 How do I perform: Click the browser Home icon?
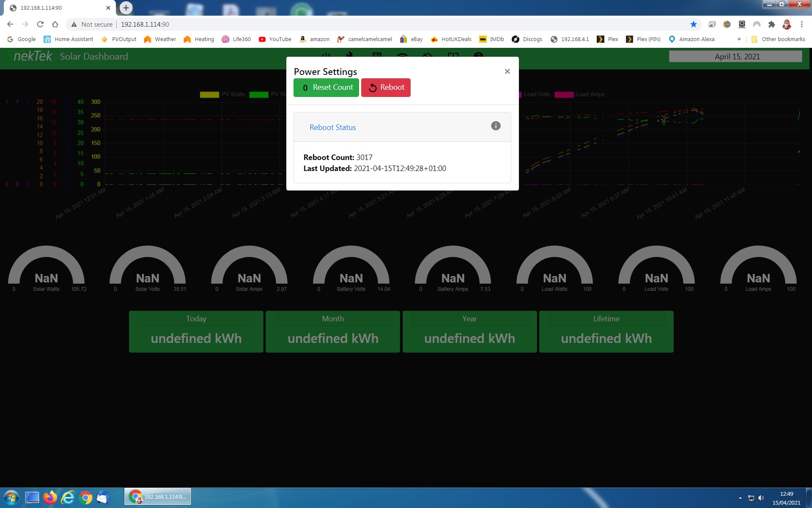55,25
